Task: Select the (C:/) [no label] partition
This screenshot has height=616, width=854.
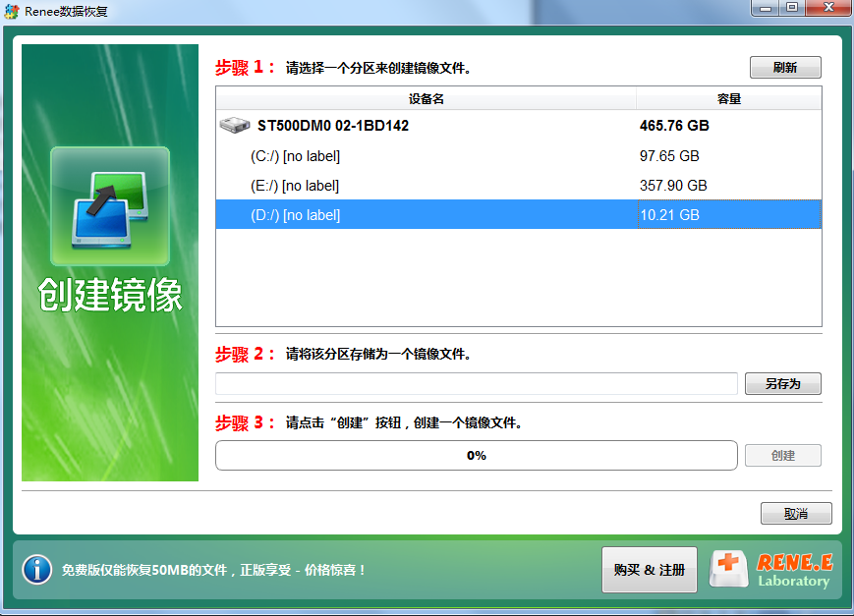Action: (519, 156)
